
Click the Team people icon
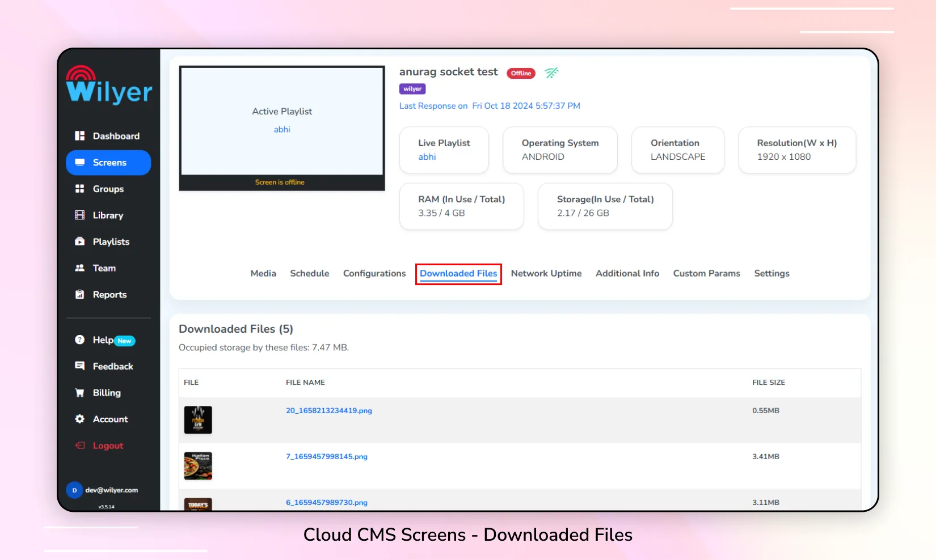(x=79, y=268)
